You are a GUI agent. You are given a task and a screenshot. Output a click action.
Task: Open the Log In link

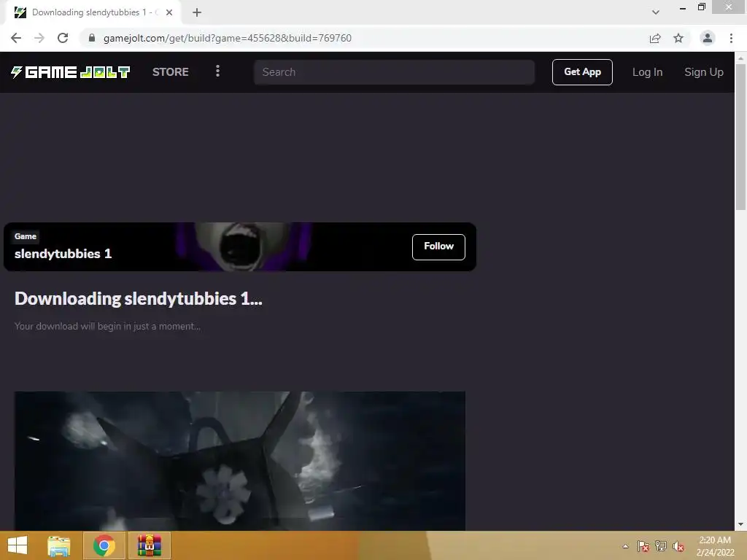coord(647,72)
